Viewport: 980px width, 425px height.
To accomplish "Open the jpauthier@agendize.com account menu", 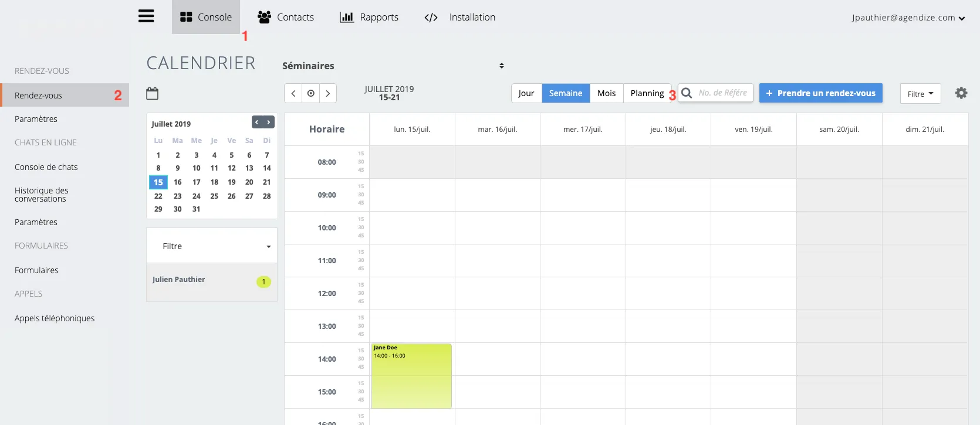I will coord(908,18).
